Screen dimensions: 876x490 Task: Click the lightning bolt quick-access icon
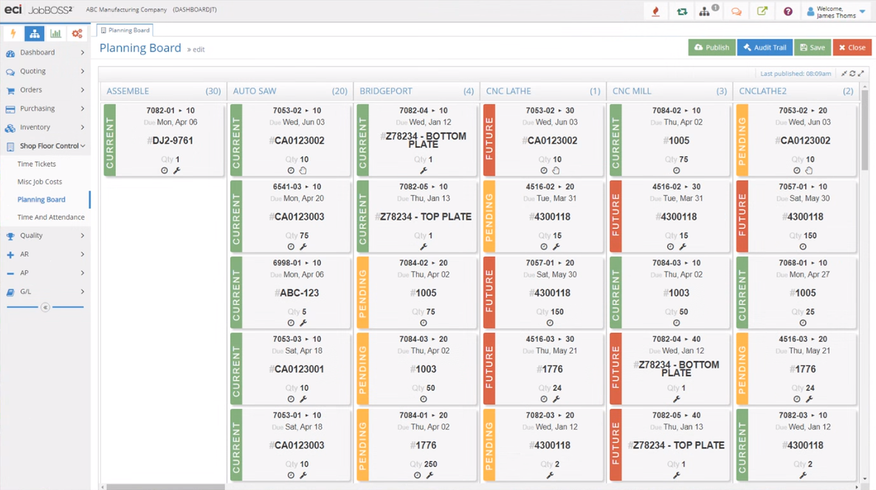click(12, 33)
